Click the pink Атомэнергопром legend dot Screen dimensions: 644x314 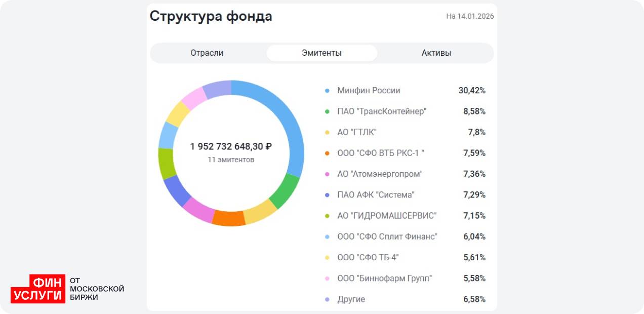pos(327,174)
